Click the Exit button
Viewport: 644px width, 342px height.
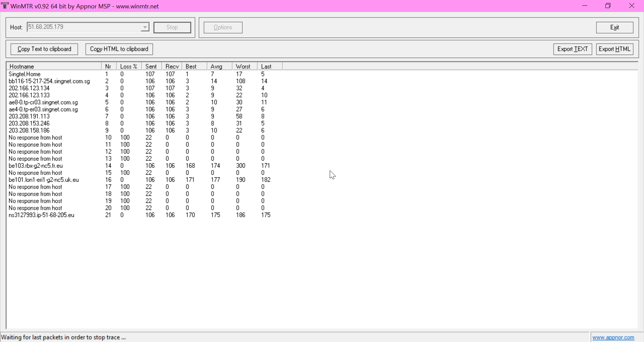pos(614,27)
